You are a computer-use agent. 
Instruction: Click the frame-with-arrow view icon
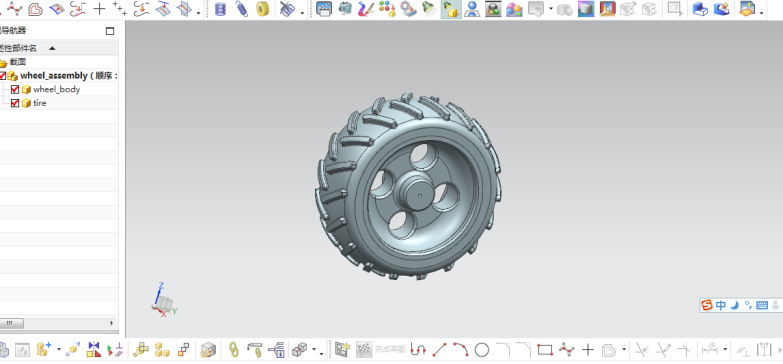[x=675, y=8]
